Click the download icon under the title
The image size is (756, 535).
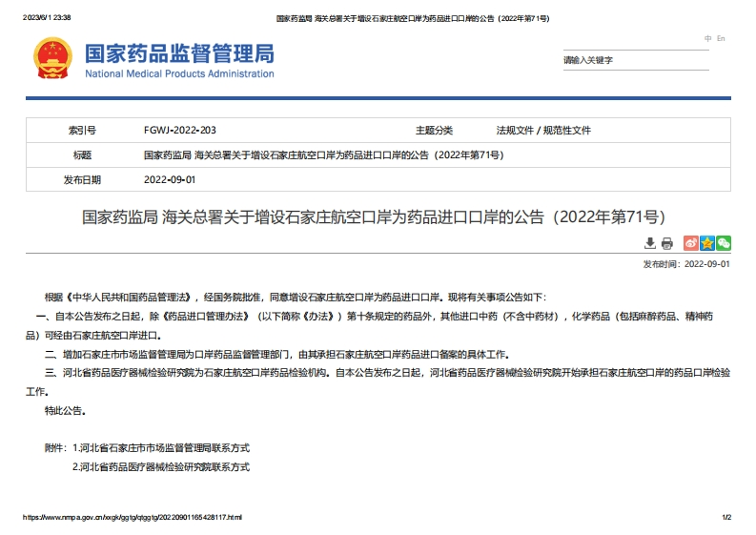[650, 244]
